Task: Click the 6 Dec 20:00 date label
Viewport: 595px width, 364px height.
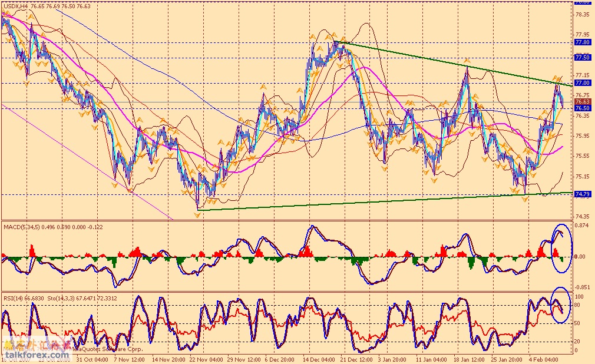Action: point(279,359)
